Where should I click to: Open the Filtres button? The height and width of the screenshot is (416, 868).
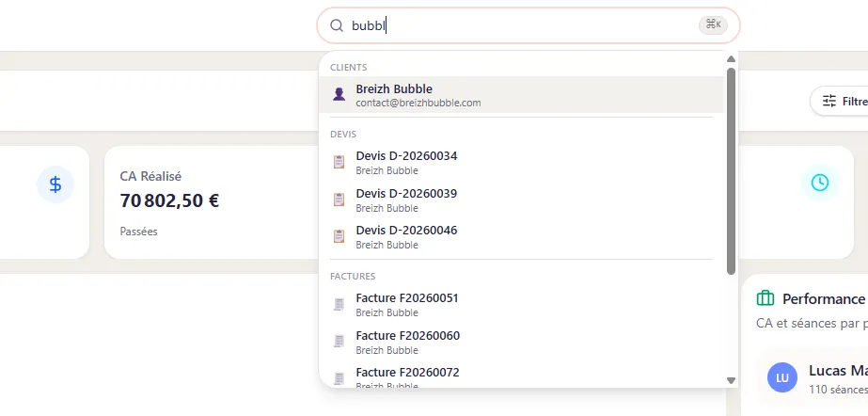[841, 102]
